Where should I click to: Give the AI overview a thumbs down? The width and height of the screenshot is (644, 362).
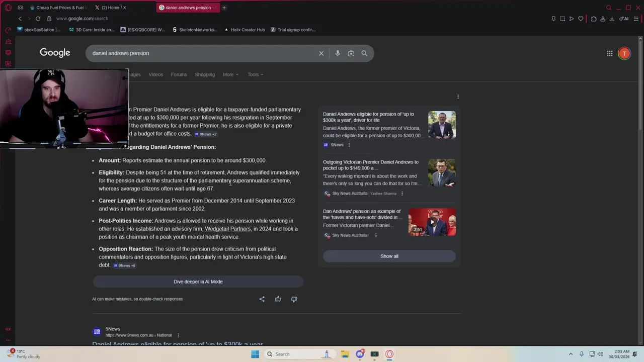(x=294, y=299)
